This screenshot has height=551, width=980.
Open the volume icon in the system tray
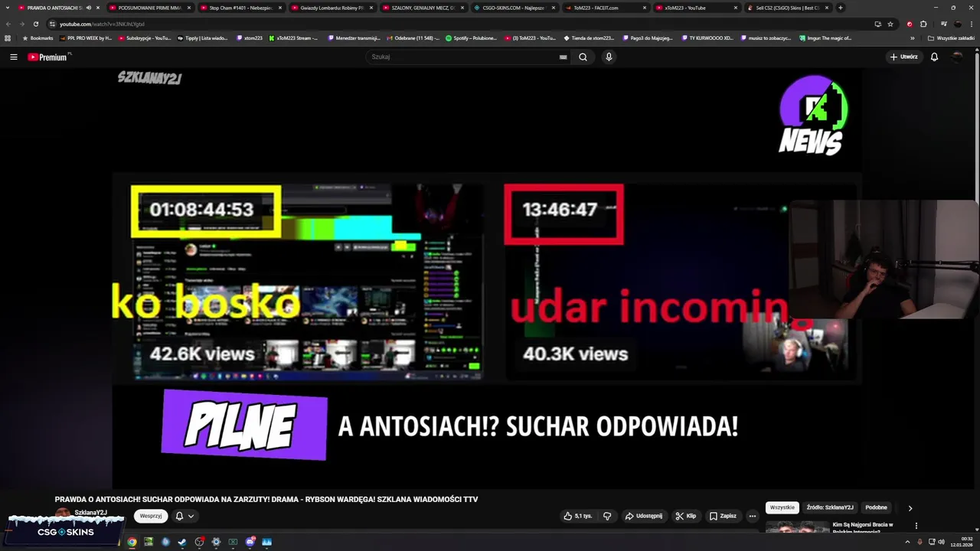(941, 542)
